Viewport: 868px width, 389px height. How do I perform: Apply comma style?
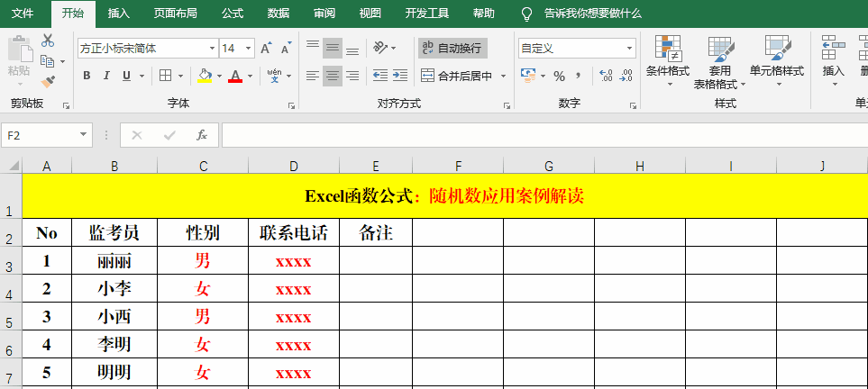[578, 75]
